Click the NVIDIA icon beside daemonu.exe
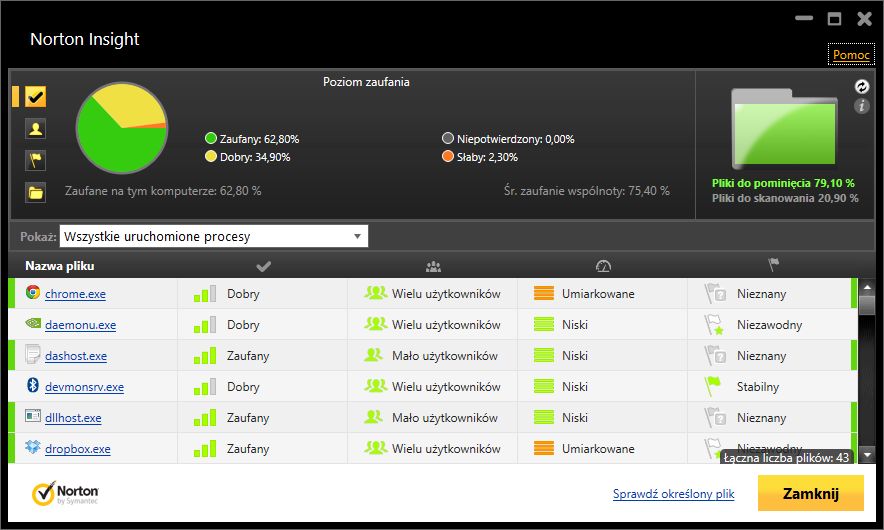Screen dimensions: 884x530 pos(33,323)
